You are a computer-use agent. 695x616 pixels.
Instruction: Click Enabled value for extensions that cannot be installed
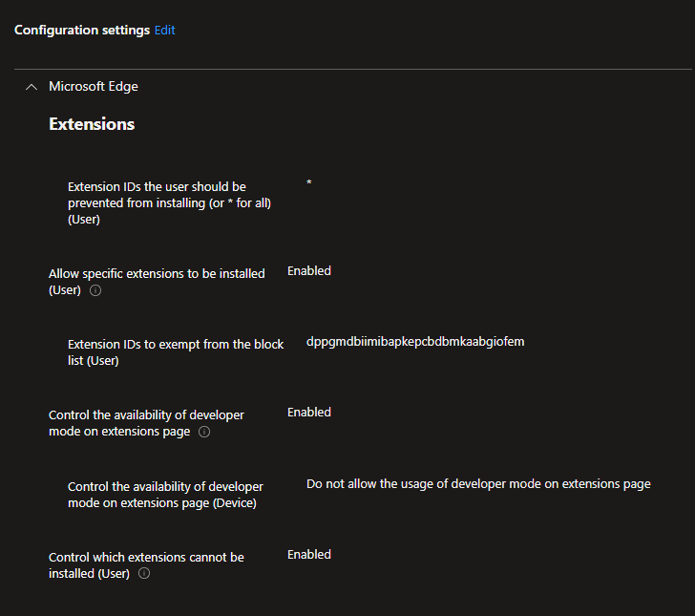point(309,555)
